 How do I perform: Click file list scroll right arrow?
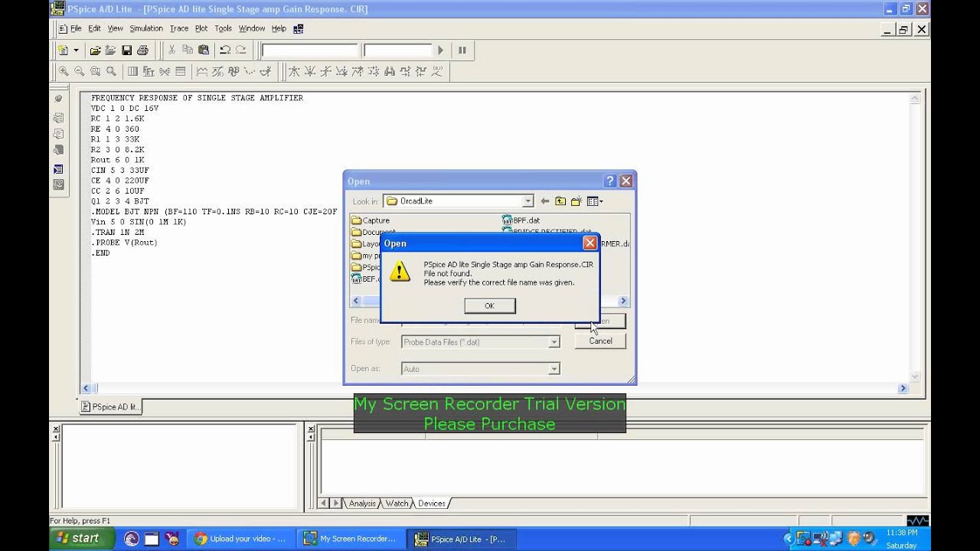(x=623, y=302)
